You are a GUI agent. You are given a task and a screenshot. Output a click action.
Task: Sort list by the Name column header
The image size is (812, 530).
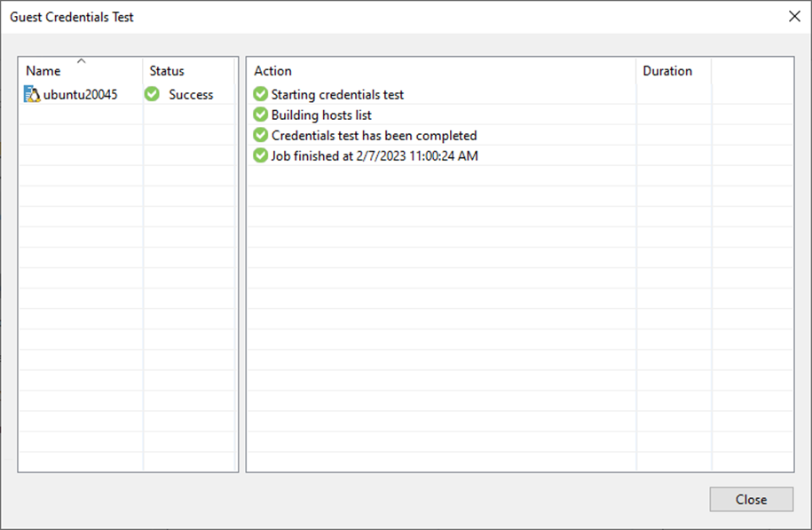point(44,71)
